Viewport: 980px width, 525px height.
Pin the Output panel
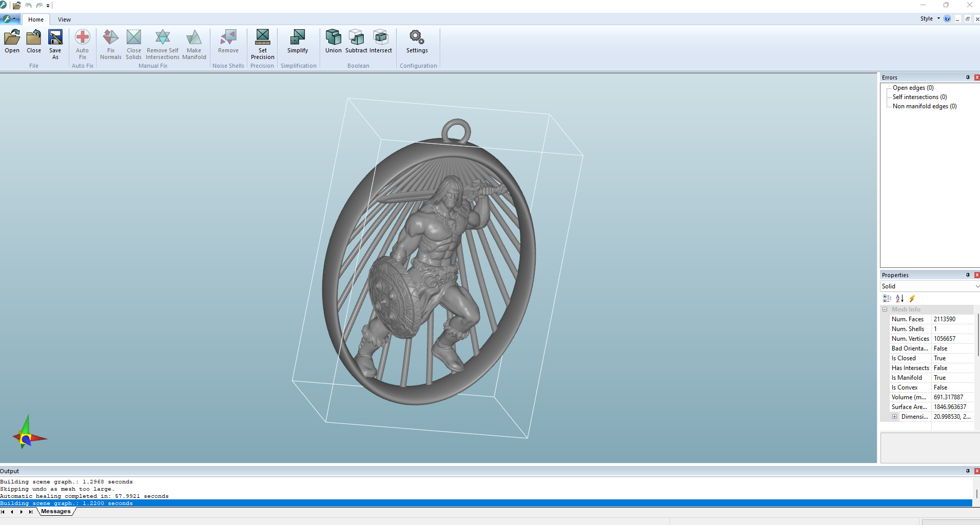968,471
